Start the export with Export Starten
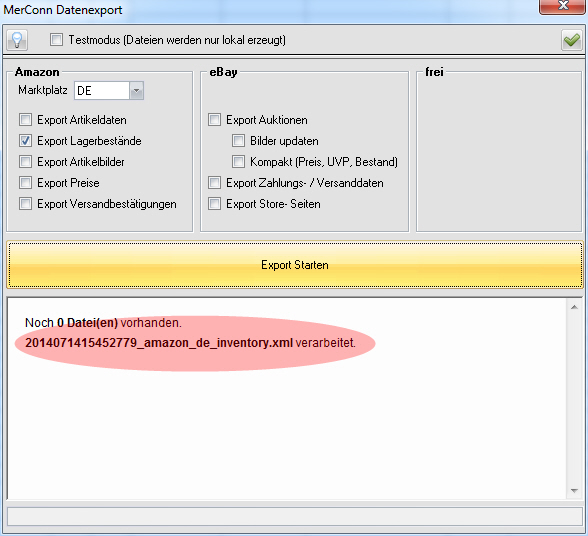 click(x=295, y=265)
